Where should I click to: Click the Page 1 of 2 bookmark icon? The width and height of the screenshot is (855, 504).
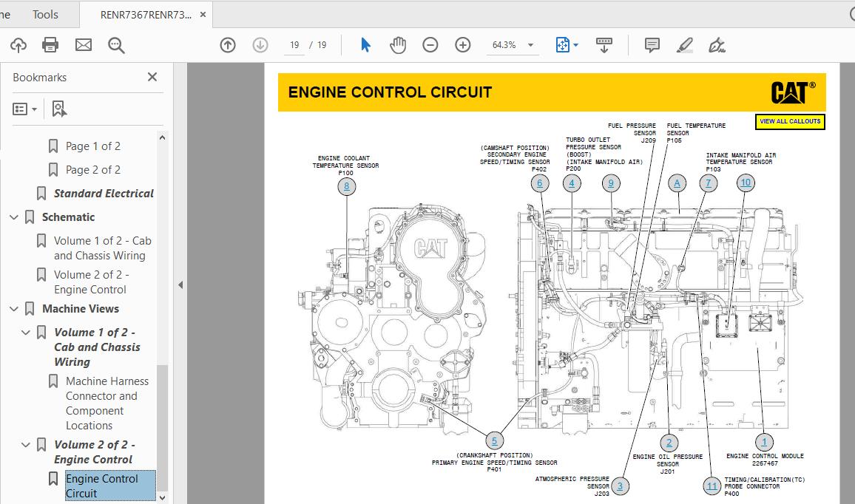(x=53, y=146)
